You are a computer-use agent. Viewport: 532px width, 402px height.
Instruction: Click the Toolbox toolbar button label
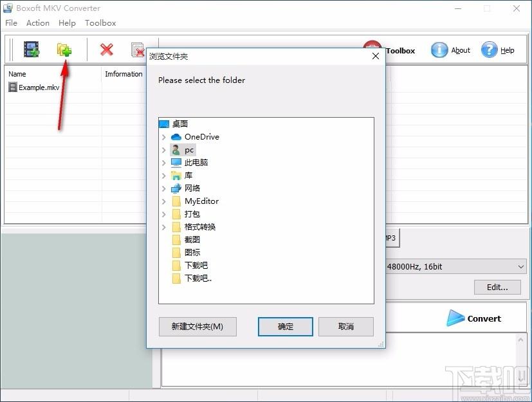pyautogui.click(x=400, y=51)
